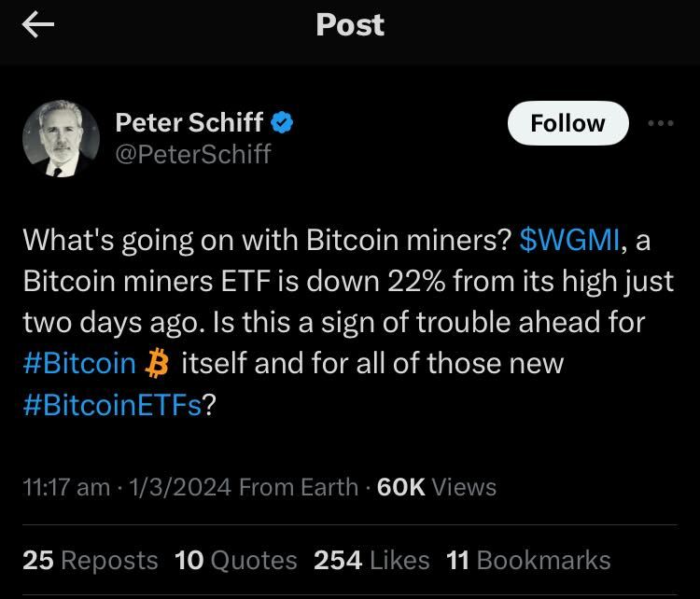View the 10 Quotes list
The image size is (700, 599).
click(235, 560)
